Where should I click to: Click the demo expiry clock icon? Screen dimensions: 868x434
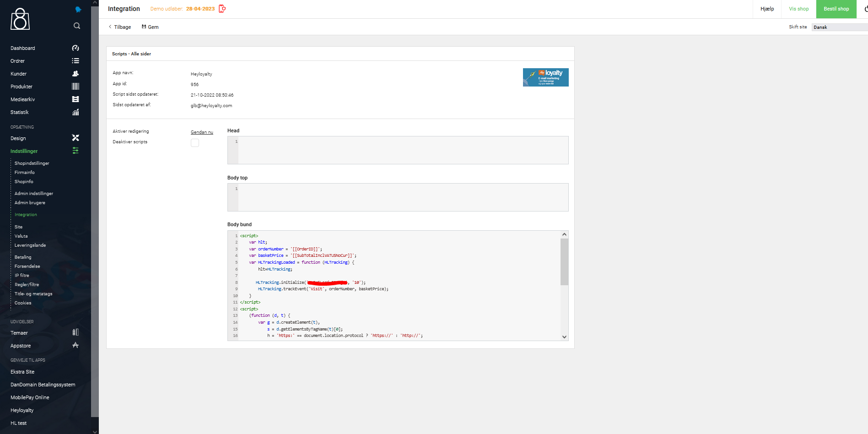[222, 9]
